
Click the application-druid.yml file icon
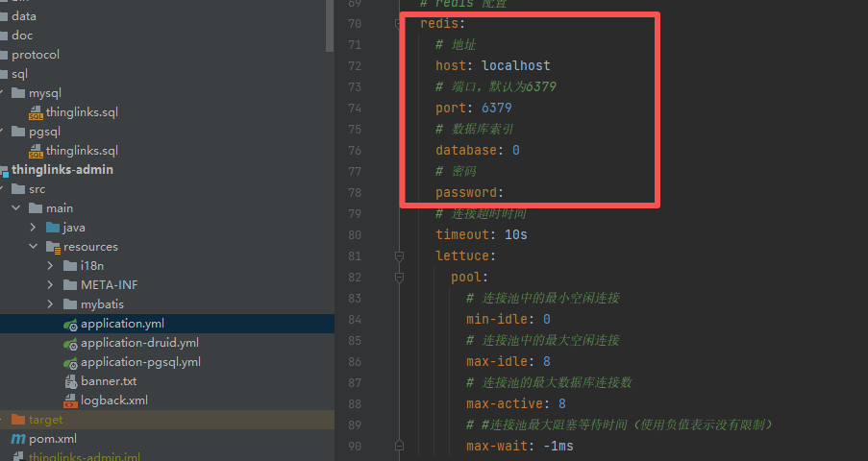pyautogui.click(x=70, y=343)
